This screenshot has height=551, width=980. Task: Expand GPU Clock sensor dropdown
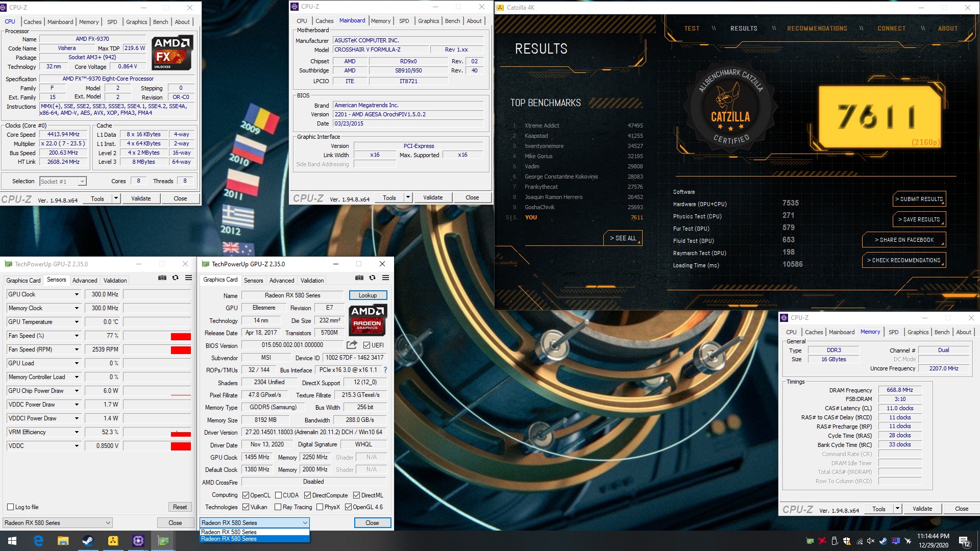coord(77,294)
